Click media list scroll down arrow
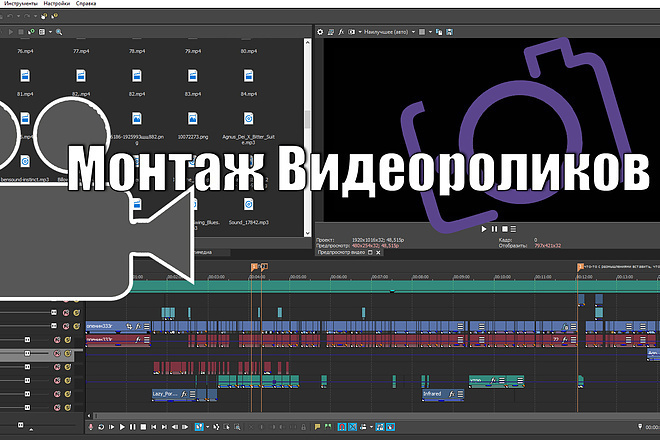 click(x=308, y=233)
